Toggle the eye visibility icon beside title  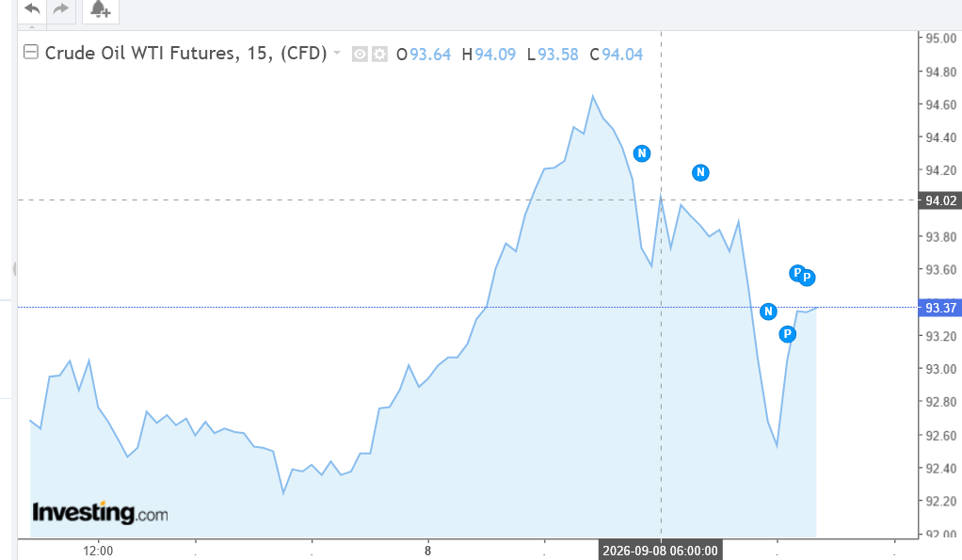(360, 54)
